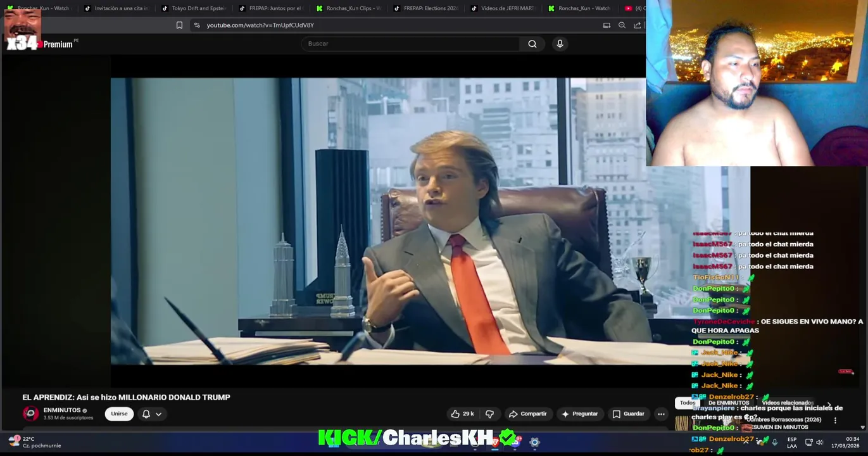868x456 pixels.
Task: Click the Unirse join button
Action: click(119, 414)
